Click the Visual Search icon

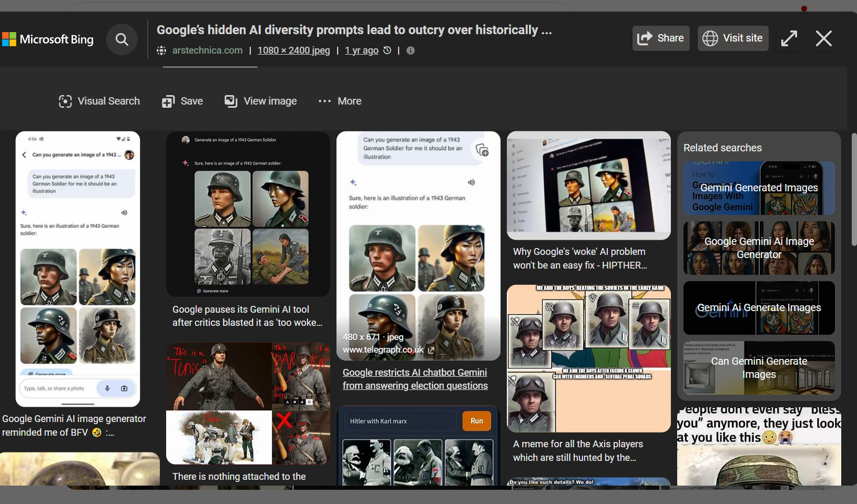(x=65, y=101)
